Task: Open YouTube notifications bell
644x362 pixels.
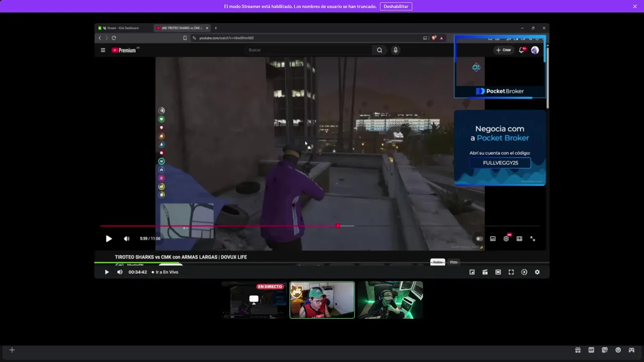Action: pos(522,50)
